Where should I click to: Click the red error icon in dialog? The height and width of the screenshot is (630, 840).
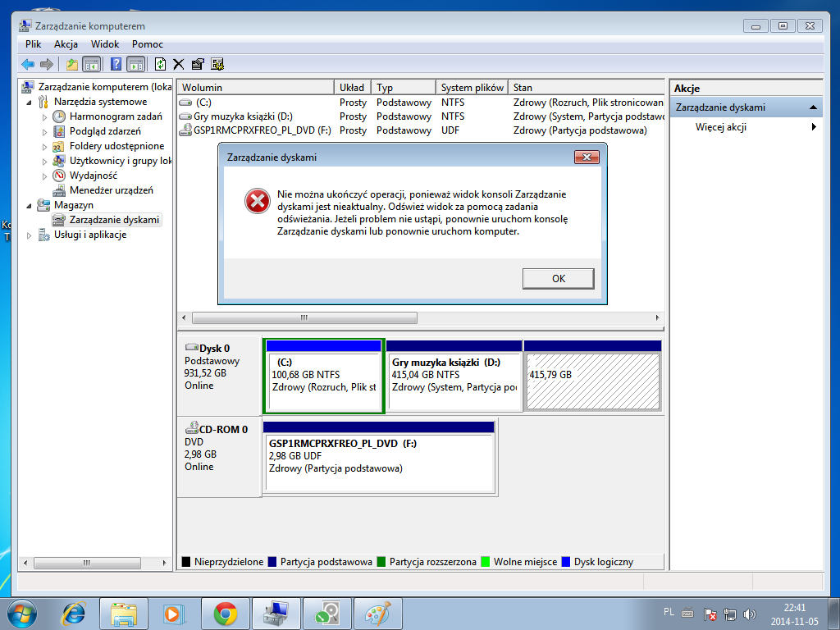coord(258,201)
